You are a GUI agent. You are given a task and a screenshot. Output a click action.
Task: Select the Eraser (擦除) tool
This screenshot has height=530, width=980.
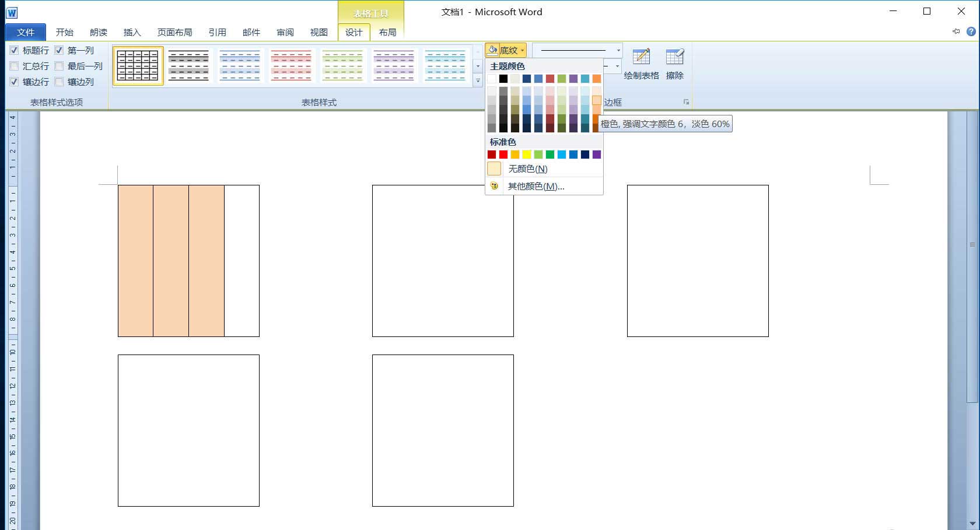click(x=675, y=64)
